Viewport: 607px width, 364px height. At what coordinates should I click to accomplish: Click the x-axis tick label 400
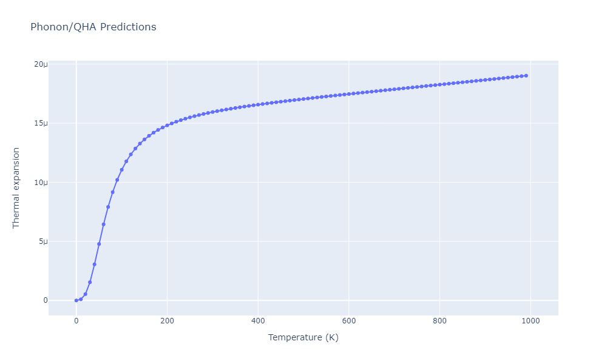point(258,321)
